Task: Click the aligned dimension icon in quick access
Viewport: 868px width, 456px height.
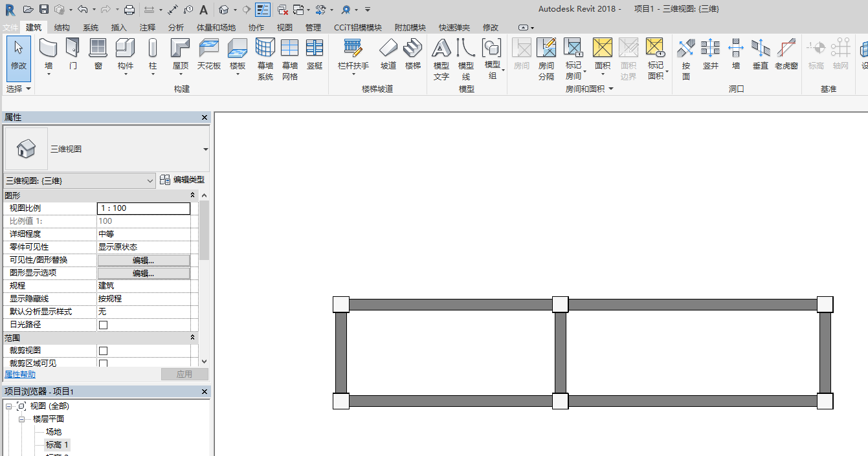Action: click(173, 9)
